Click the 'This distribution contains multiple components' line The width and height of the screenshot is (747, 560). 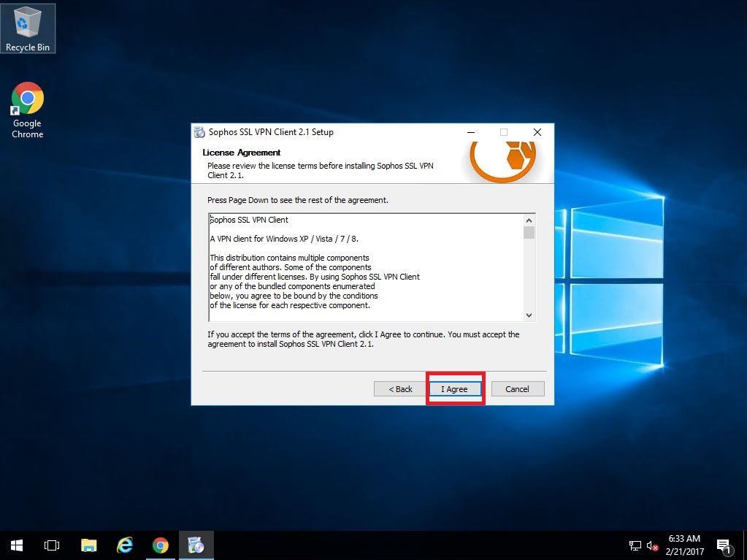290,258
